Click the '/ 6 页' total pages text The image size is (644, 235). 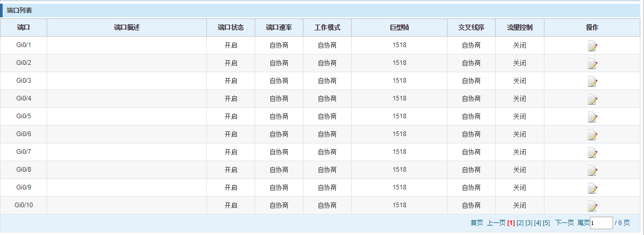[622, 223]
